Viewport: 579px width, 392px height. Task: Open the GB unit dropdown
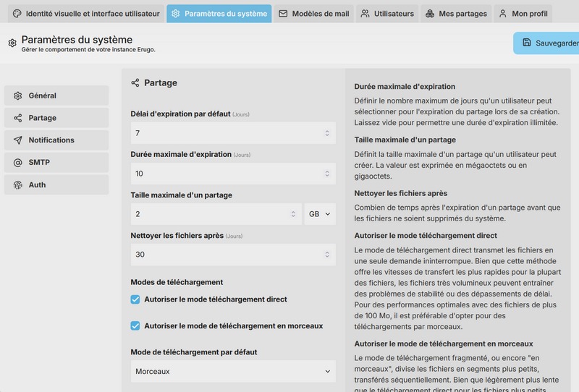pos(320,214)
